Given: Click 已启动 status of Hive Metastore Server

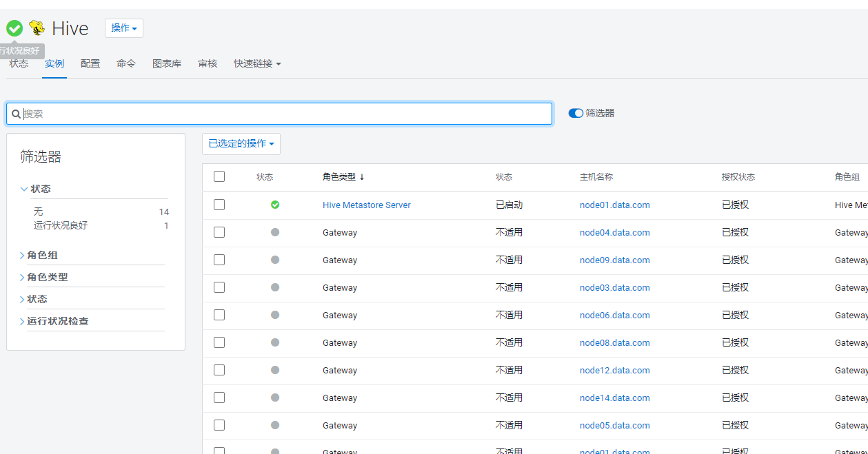Looking at the screenshot, I should coord(509,205).
